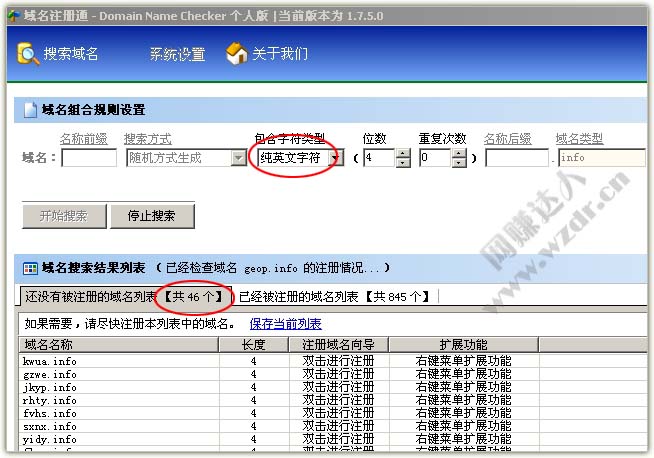Screen dimensions: 654x458
Task: Open the info domain type combo box
Action: (601, 158)
